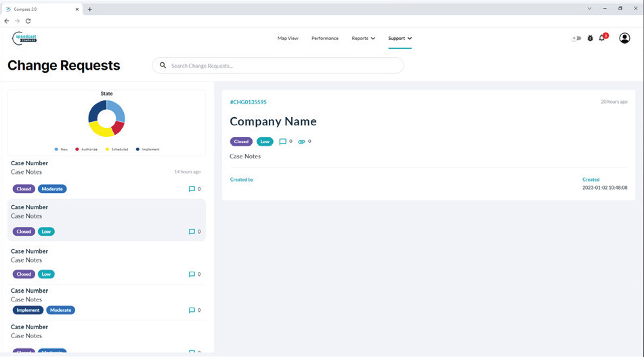Screen dimensions: 644x357
Task: Go back with the browser back arrow
Action: click(7, 21)
